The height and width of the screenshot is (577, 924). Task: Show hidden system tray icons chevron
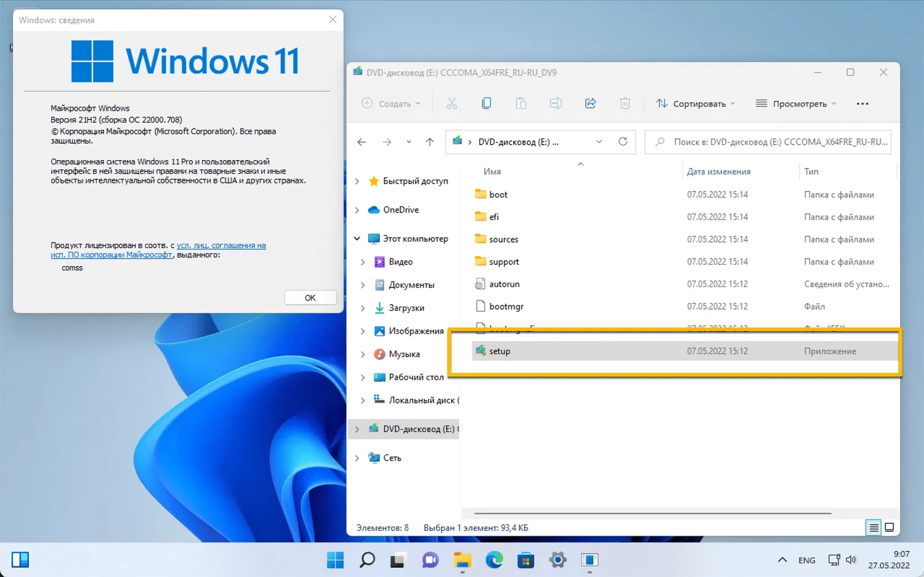[x=782, y=560]
